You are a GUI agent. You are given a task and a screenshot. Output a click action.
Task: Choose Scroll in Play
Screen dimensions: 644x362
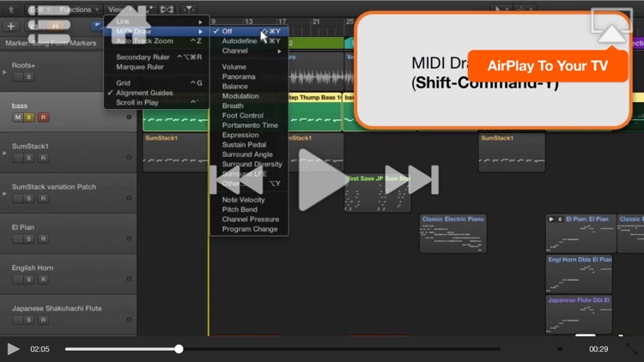click(x=156, y=103)
